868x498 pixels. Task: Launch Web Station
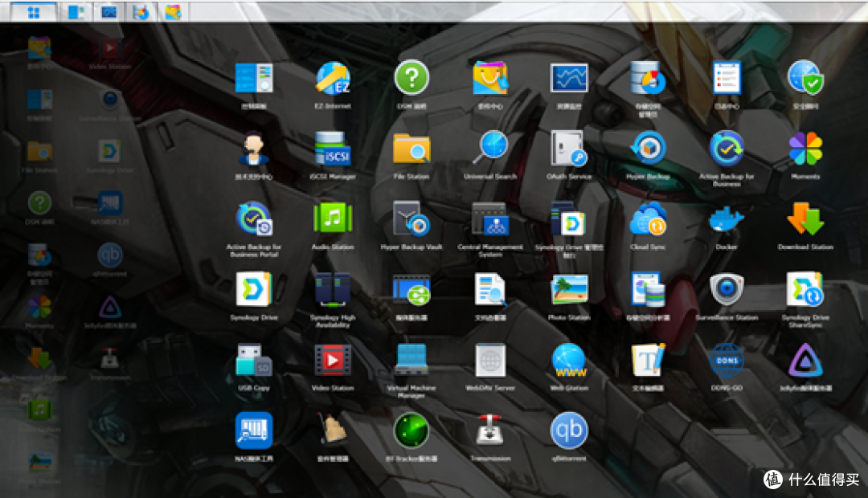(569, 360)
